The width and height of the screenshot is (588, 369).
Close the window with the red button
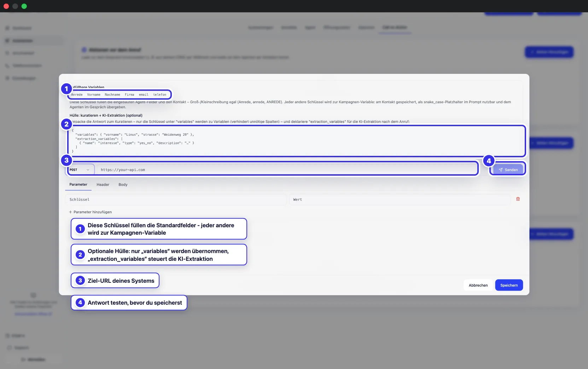click(6, 6)
